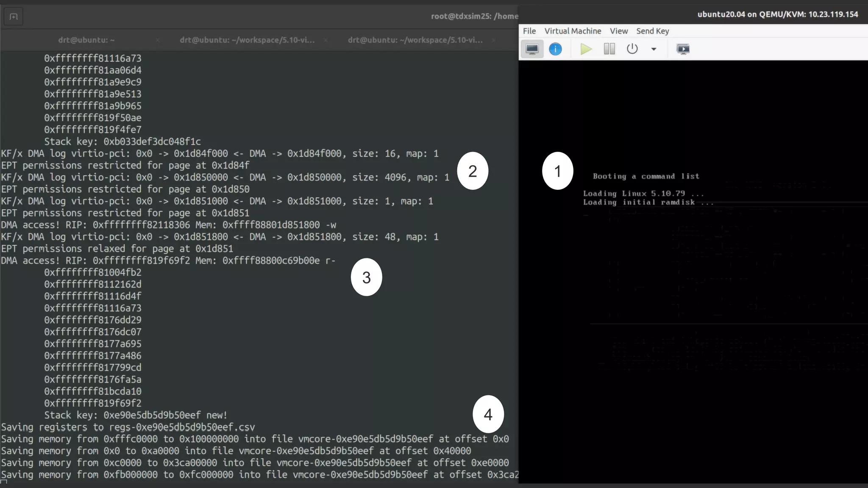Screen dimensions: 868x488
Task: Open the Virtual Machine menu
Action: [573, 31]
